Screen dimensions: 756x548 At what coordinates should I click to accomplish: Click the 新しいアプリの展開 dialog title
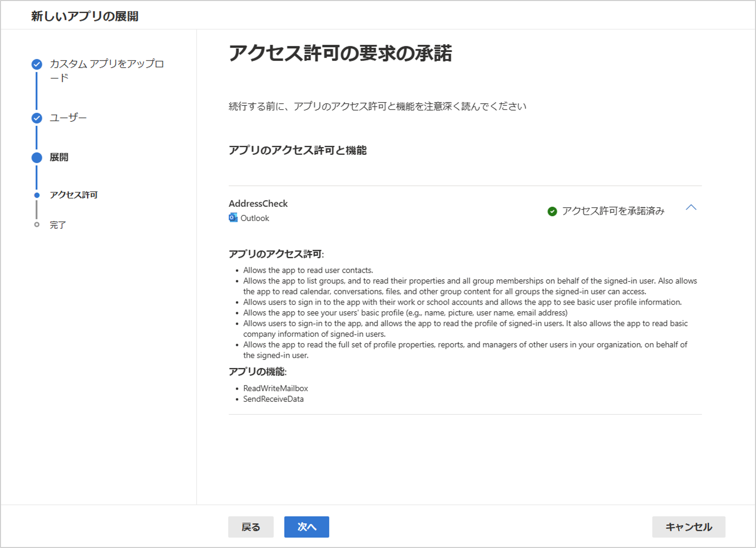tap(85, 16)
